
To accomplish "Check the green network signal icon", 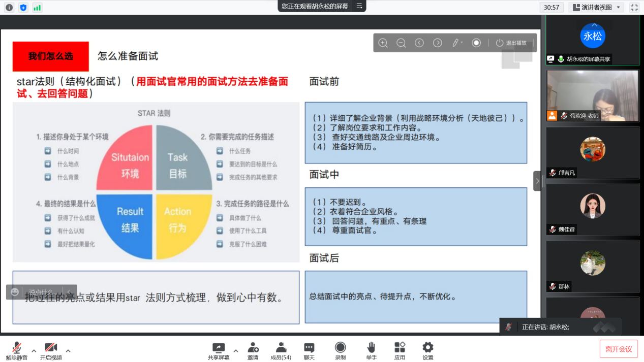I will coord(37,7).
